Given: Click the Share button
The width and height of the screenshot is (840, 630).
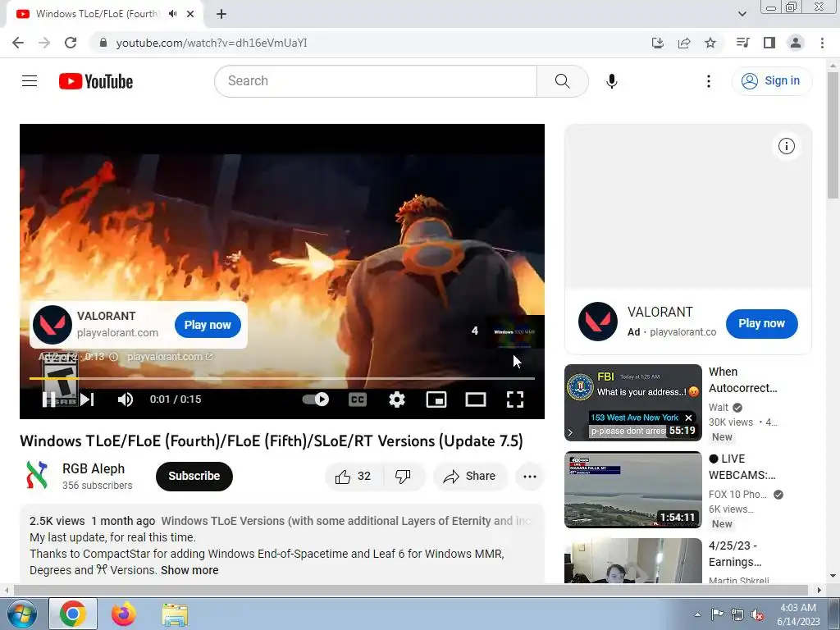Looking at the screenshot, I should [x=469, y=477].
